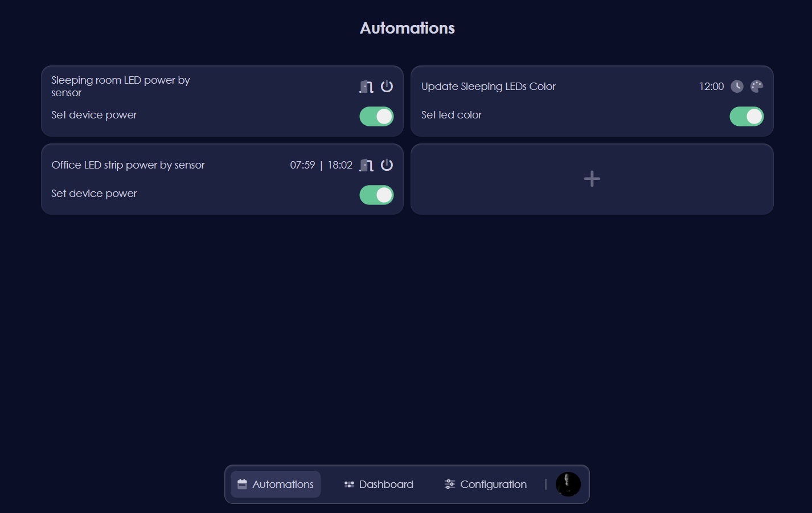Click the power icon on Office LED strip card

(x=387, y=165)
